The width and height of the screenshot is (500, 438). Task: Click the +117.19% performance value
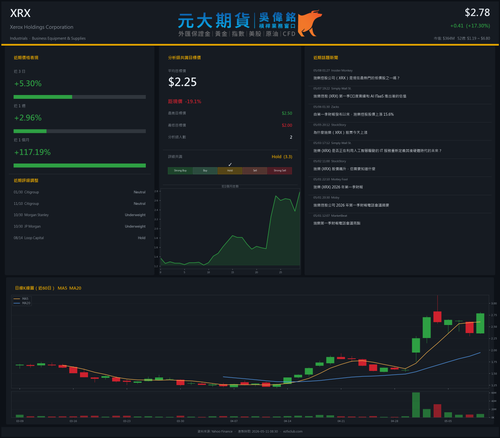pos(32,152)
